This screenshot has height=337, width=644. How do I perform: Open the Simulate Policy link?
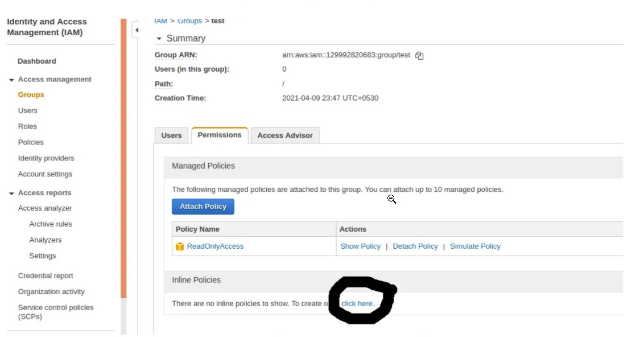[x=475, y=246]
